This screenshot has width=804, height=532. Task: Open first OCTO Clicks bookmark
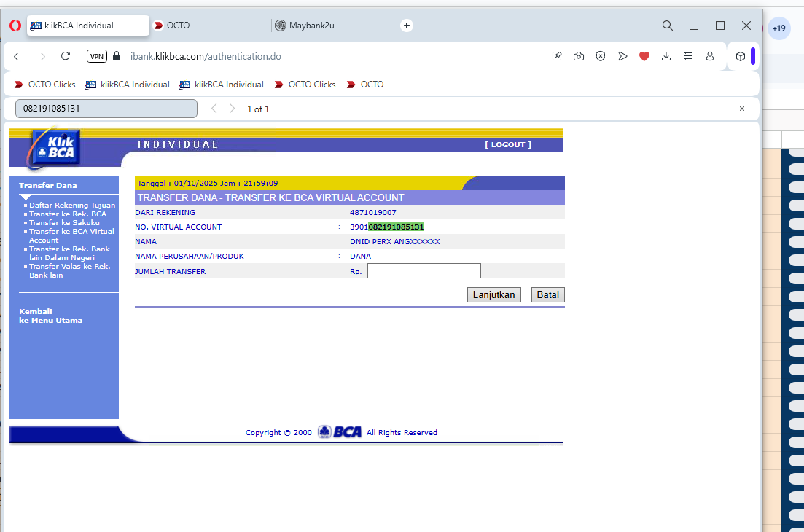point(44,85)
